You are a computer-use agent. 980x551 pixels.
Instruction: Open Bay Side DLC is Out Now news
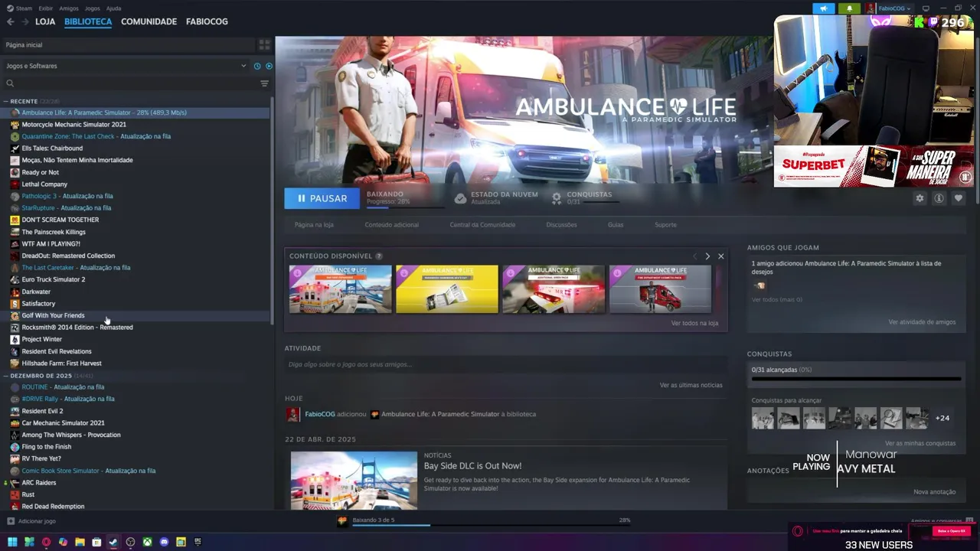(472, 466)
